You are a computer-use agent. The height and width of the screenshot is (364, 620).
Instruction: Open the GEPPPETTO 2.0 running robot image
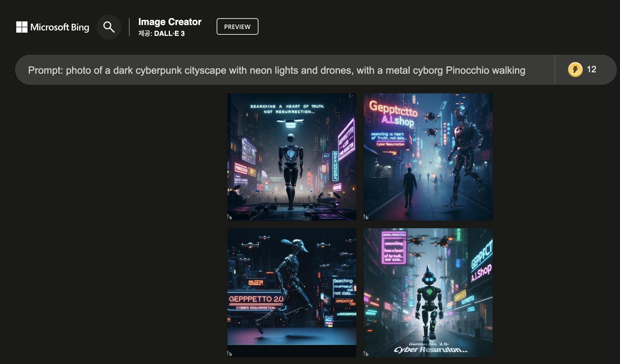tap(292, 293)
